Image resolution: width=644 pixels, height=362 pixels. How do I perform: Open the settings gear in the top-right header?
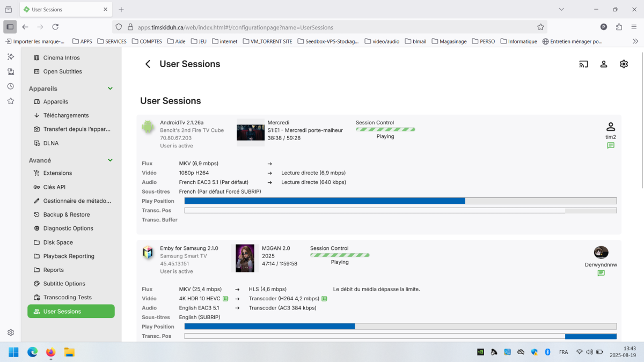point(624,64)
